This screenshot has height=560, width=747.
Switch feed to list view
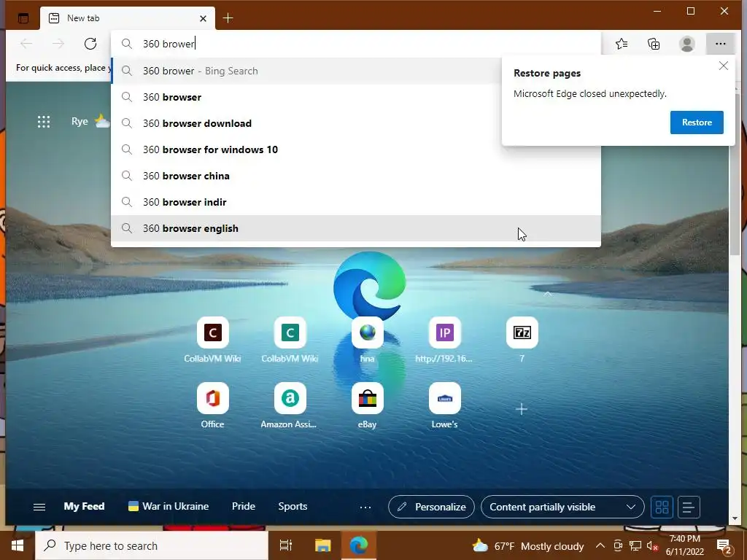[x=689, y=507]
